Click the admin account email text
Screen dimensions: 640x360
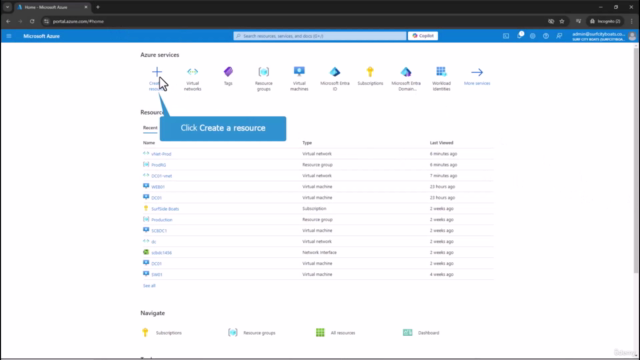[598, 34]
